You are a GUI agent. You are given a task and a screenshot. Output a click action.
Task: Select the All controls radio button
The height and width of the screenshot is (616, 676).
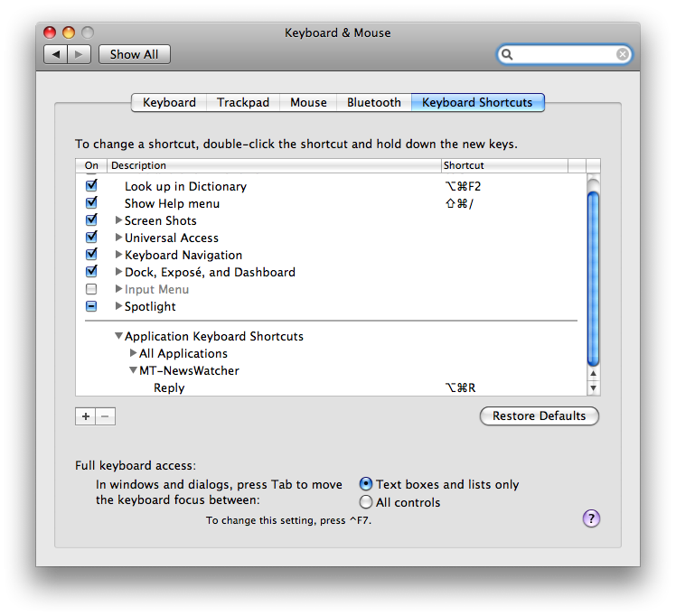(366, 502)
